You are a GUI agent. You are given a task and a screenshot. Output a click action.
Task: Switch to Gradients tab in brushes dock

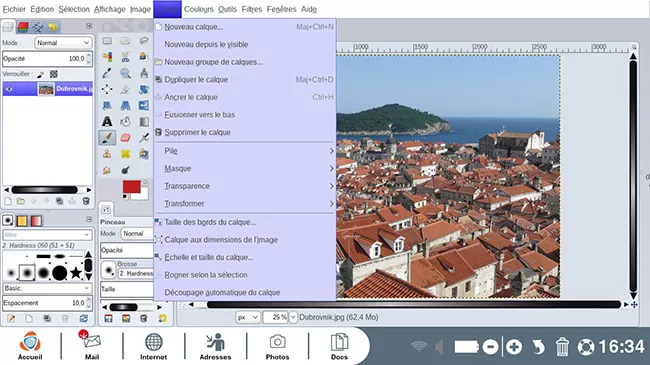click(x=36, y=221)
